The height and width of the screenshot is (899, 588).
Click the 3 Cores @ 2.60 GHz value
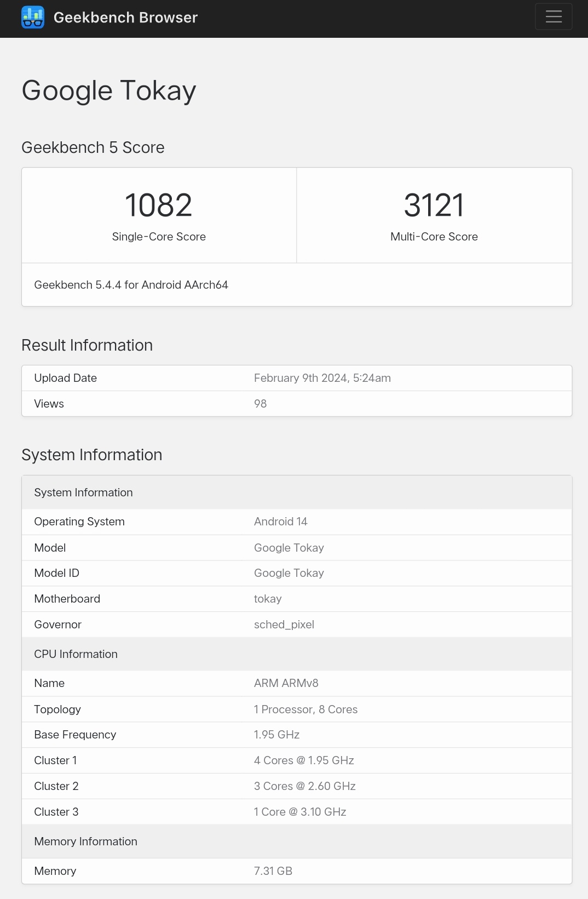tap(305, 786)
